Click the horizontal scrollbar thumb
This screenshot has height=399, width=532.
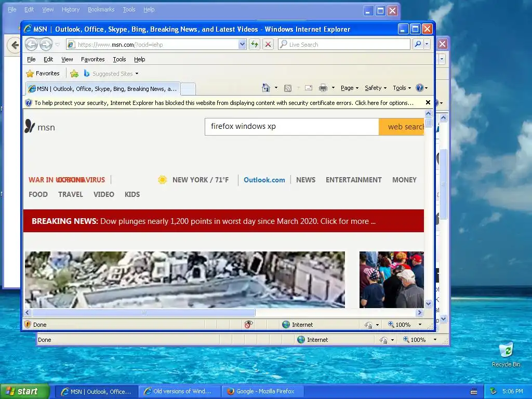(x=143, y=312)
